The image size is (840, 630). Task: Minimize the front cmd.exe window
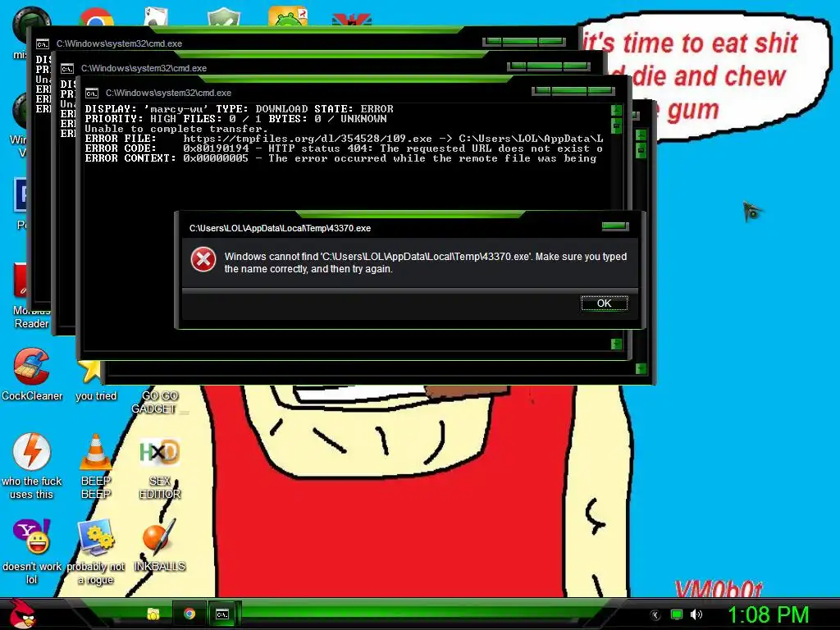coord(542,90)
